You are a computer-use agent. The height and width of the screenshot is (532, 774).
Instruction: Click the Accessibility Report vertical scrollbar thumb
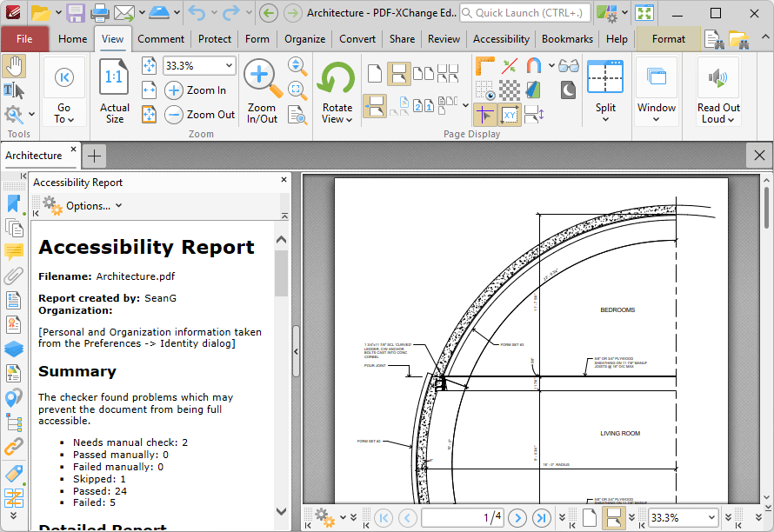click(x=282, y=274)
